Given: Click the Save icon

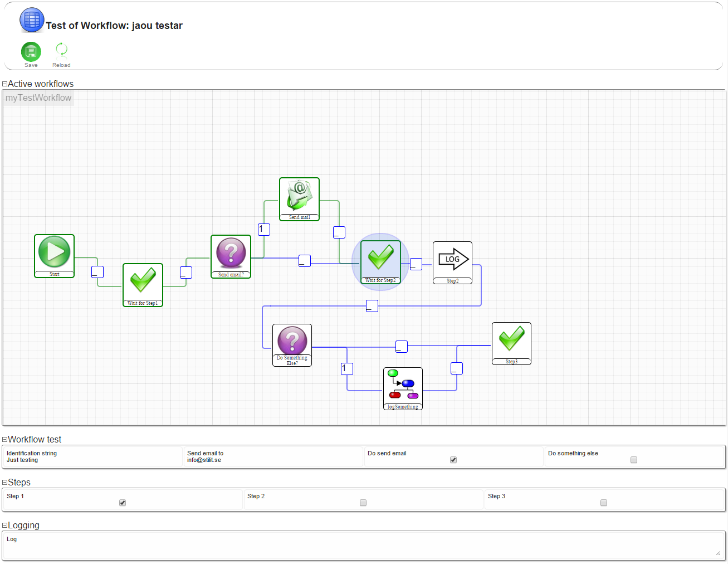Looking at the screenshot, I should point(31,52).
